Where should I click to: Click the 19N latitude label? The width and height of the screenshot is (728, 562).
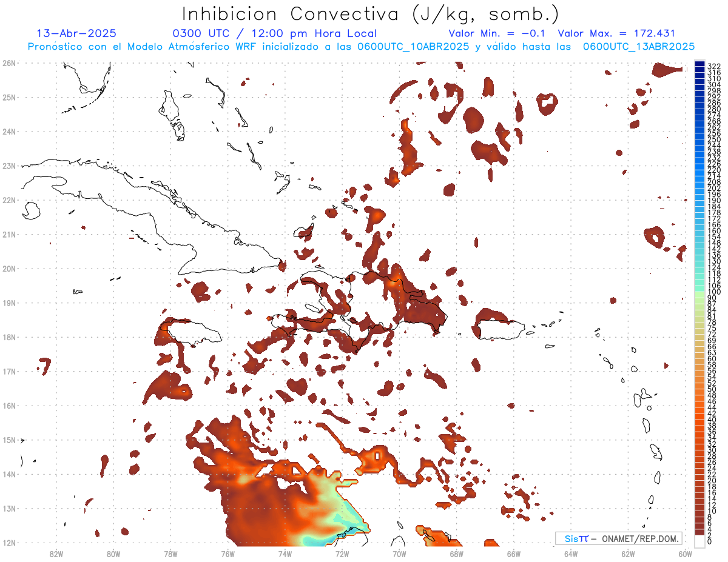click(x=9, y=303)
